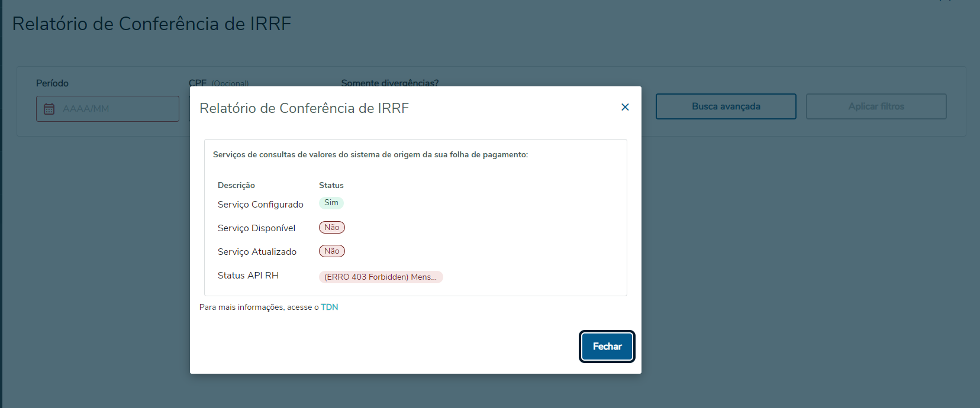
Task: Open the TDN link
Action: click(x=330, y=307)
